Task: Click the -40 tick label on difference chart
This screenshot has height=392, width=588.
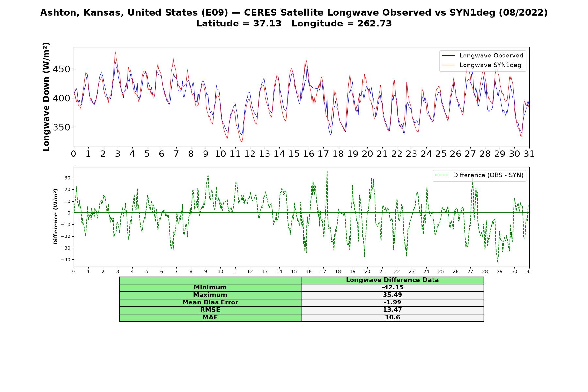Action: coord(66,260)
